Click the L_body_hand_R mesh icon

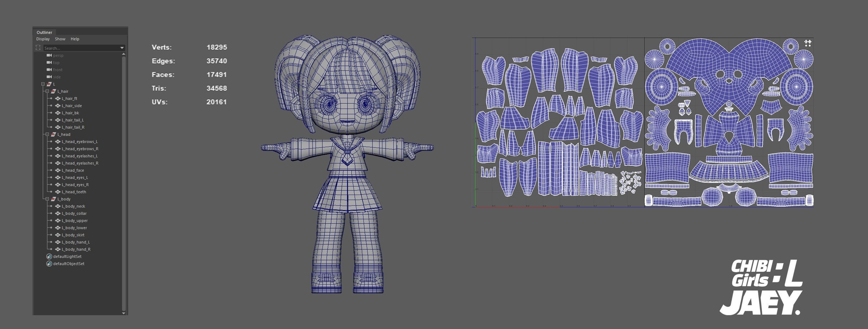click(x=58, y=250)
